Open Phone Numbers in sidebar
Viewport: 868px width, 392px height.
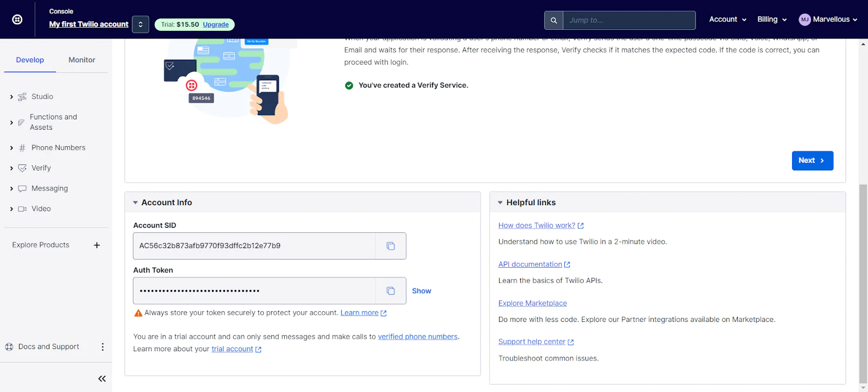pos(58,148)
